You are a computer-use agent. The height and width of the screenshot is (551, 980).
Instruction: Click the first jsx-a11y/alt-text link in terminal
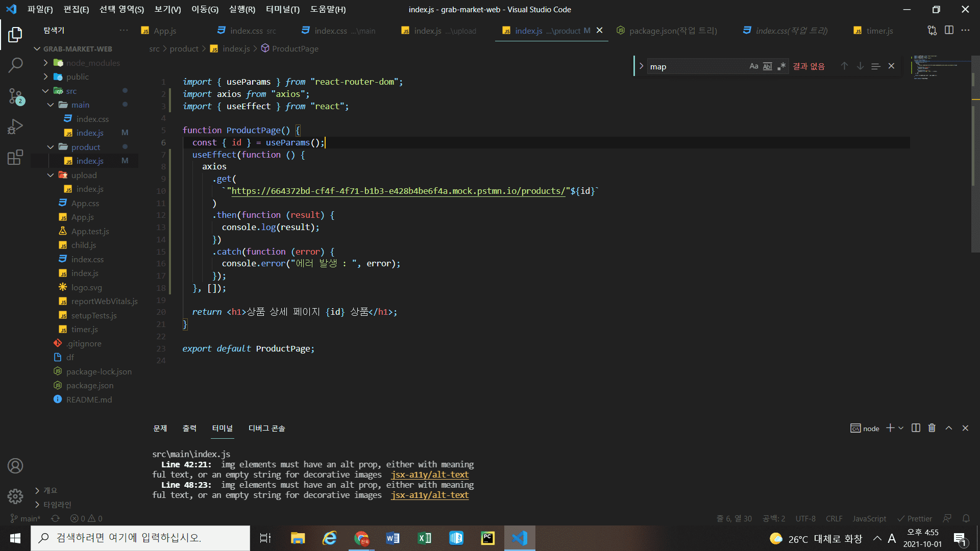[x=430, y=474]
